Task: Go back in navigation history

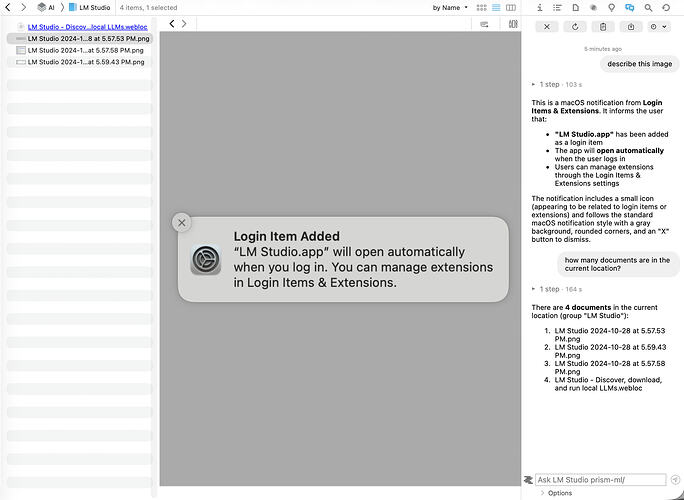Action: click(8, 7)
